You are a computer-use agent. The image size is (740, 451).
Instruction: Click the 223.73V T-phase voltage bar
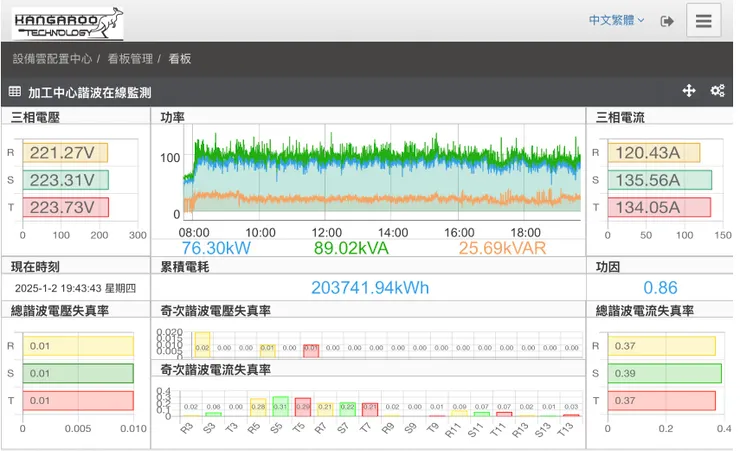[66, 208]
